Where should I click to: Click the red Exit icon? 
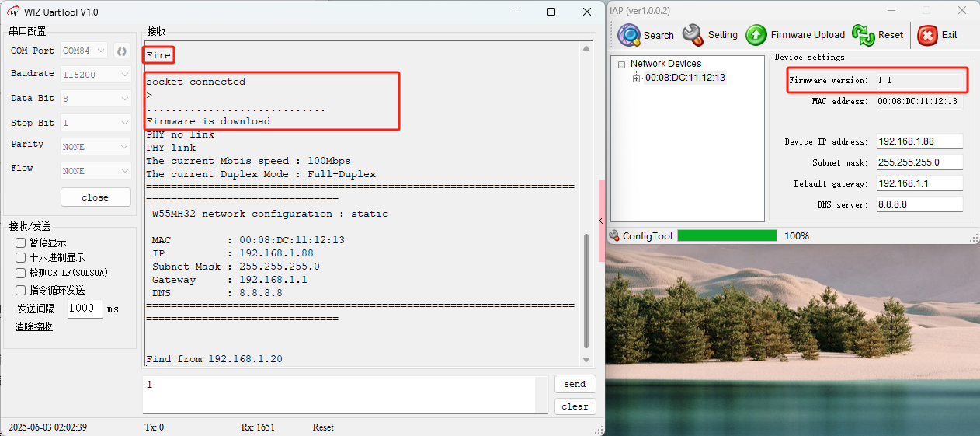(927, 35)
